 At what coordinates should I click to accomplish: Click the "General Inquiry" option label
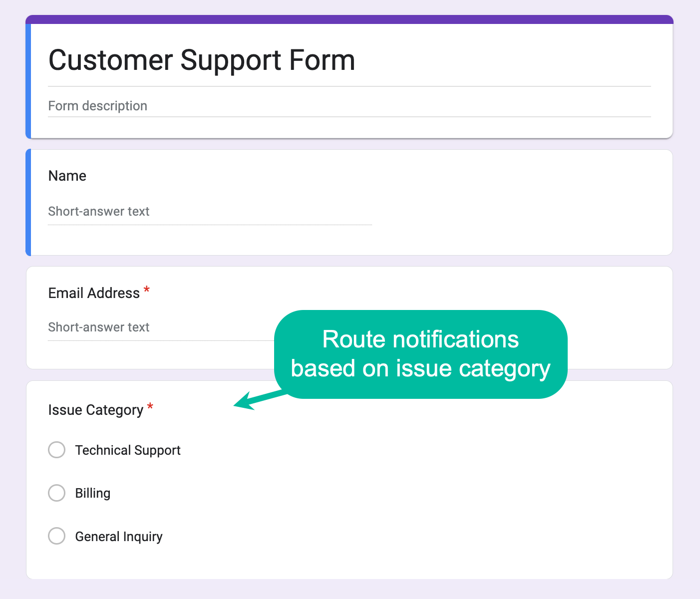119,537
